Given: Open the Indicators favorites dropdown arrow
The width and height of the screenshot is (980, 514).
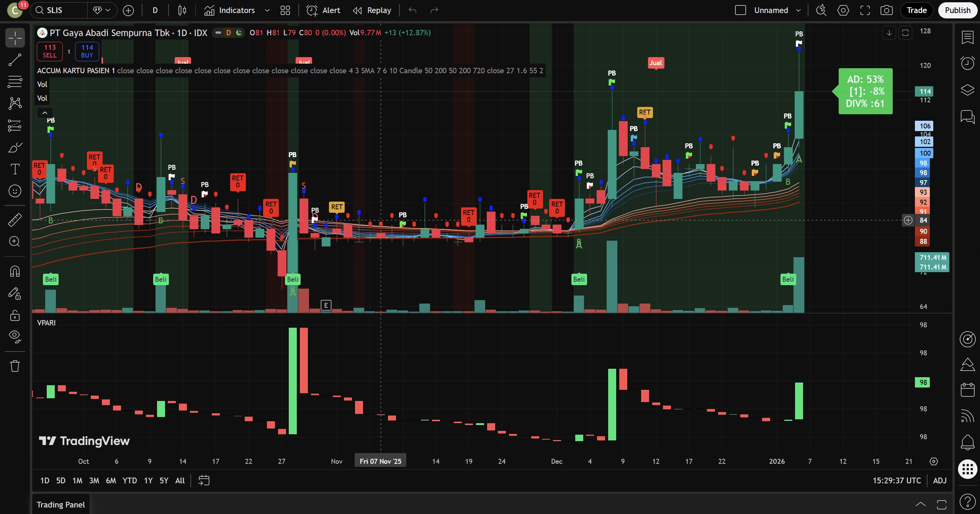Looking at the screenshot, I should point(267,10).
